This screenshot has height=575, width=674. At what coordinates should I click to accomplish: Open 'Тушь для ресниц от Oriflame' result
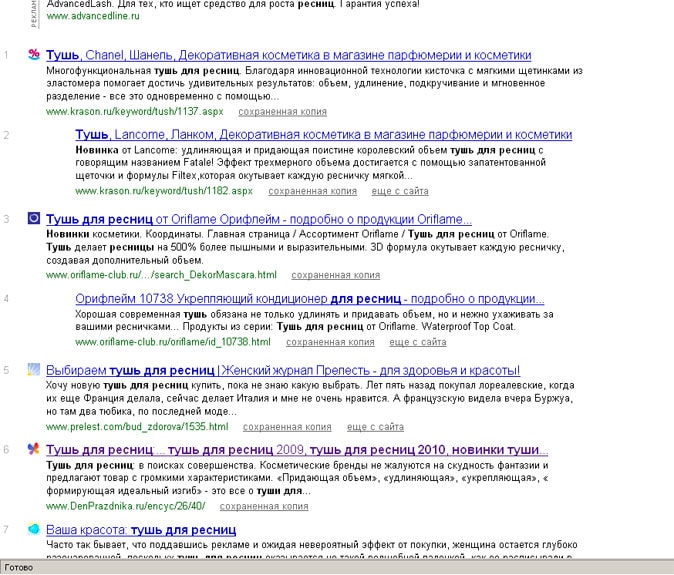coord(259,219)
